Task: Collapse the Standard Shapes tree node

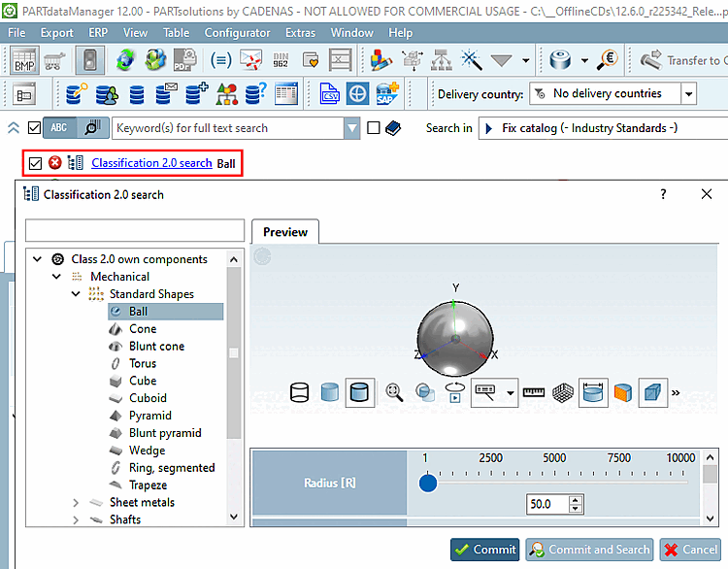Action: pyautogui.click(x=76, y=294)
